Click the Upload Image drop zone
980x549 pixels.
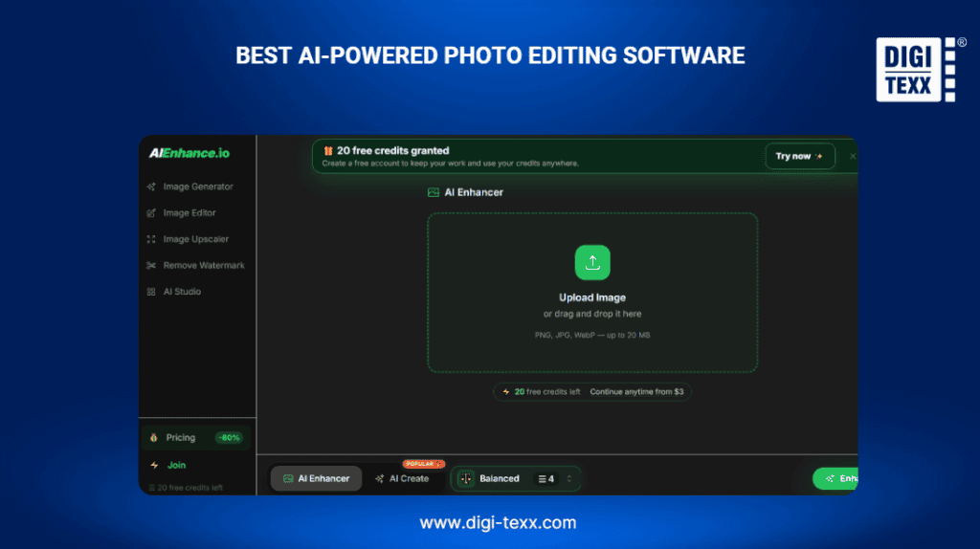(592, 293)
